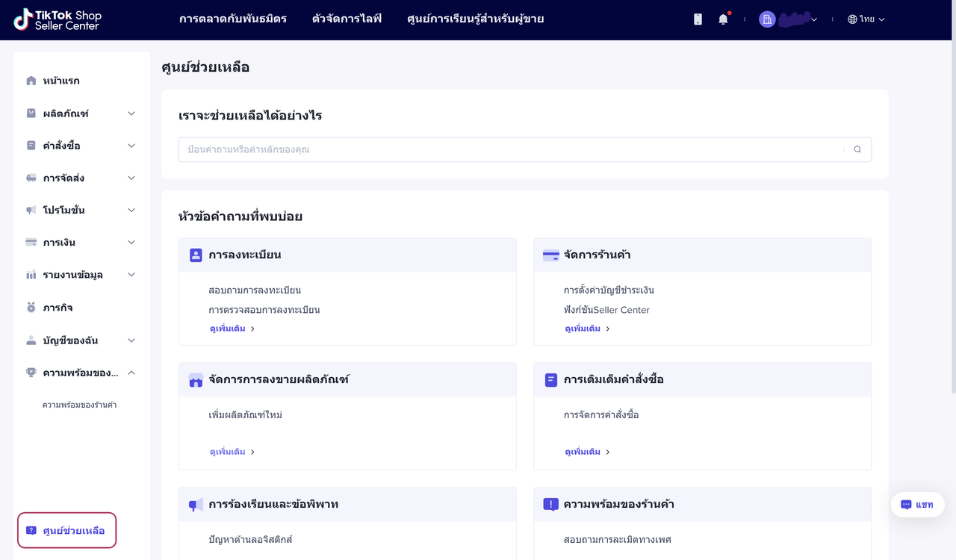This screenshot has width=956, height=560.
Task: Click the หน้าแรก home icon in sidebar
Action: point(31,81)
